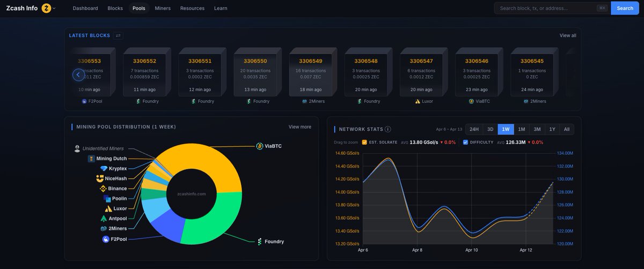Viewport: 644px width, 269px height.
Task: Click the blue Search button
Action: point(625,8)
